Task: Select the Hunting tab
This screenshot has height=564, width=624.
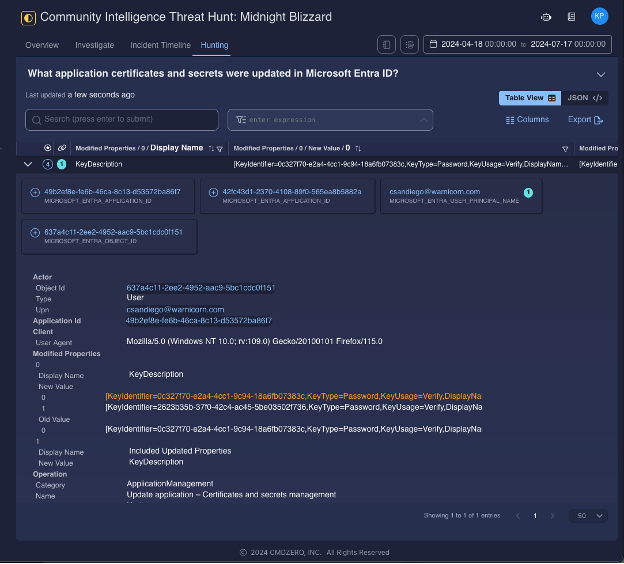Action: pos(214,45)
